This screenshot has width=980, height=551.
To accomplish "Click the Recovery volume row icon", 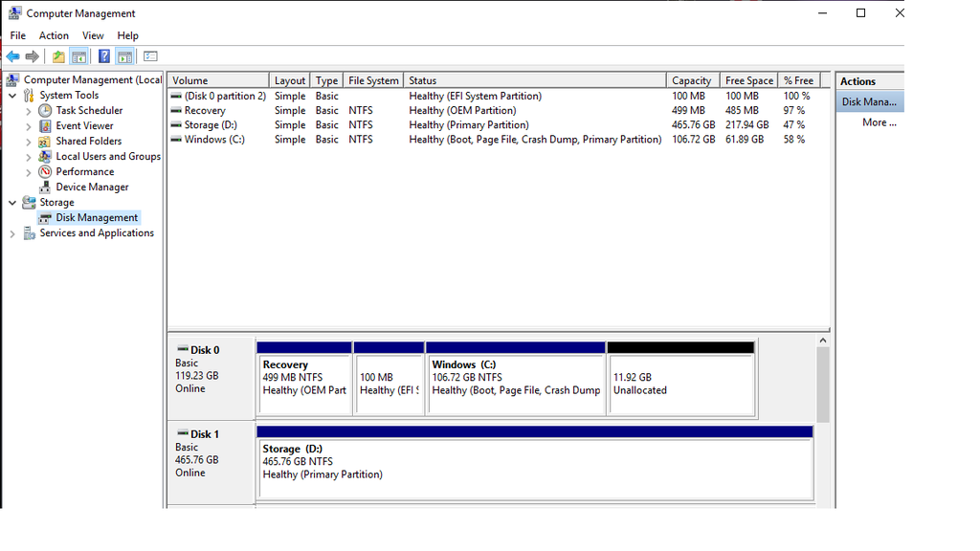I will pyautogui.click(x=176, y=111).
